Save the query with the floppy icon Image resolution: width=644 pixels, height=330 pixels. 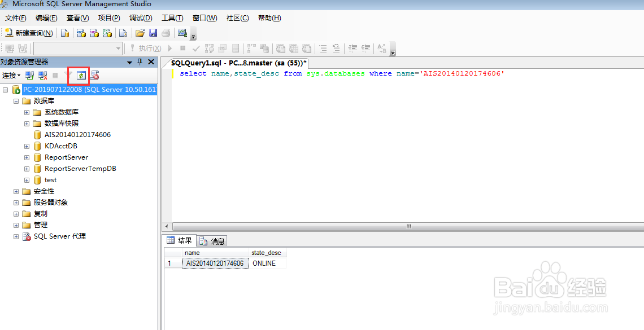153,33
